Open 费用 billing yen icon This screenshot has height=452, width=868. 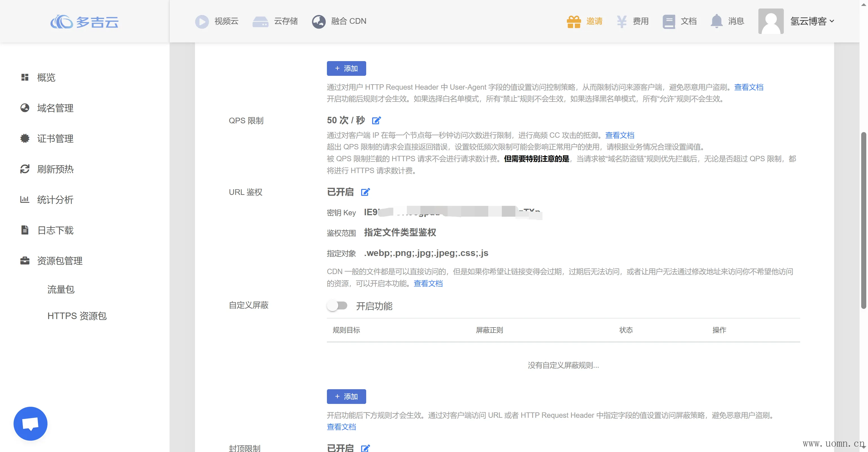click(621, 21)
